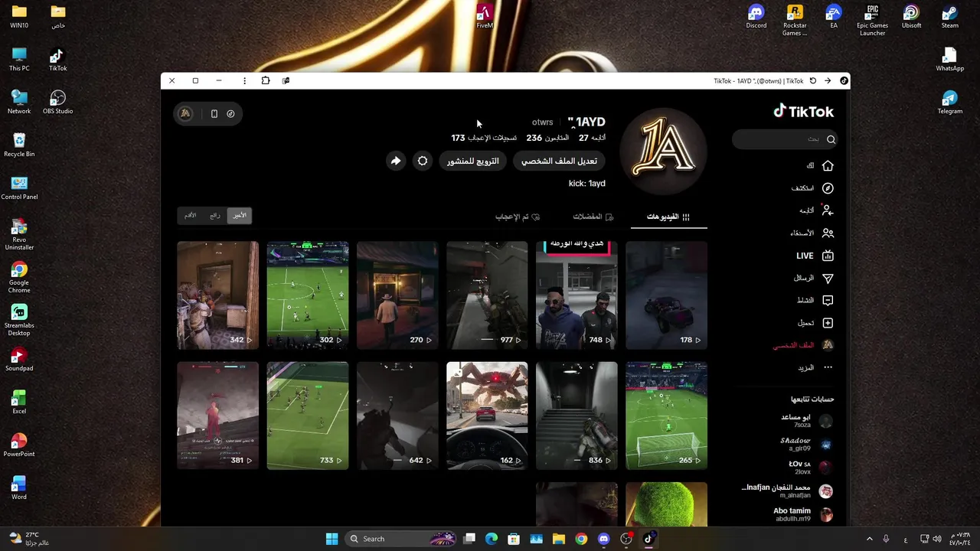This screenshot has height=551, width=980.
Task: Open followed account a_gir09
Action: pyautogui.click(x=805, y=444)
